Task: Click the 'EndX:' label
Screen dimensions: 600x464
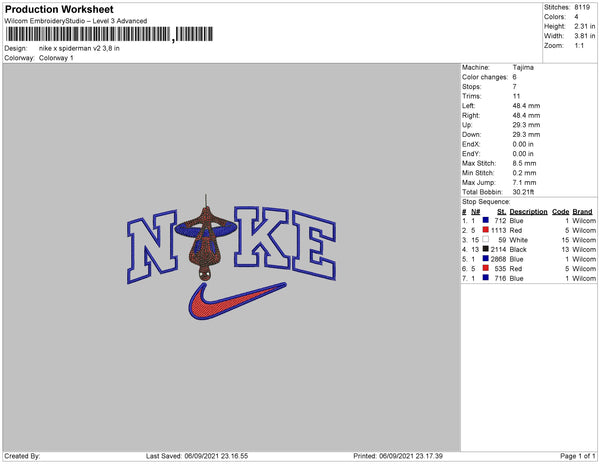Action: coord(471,144)
